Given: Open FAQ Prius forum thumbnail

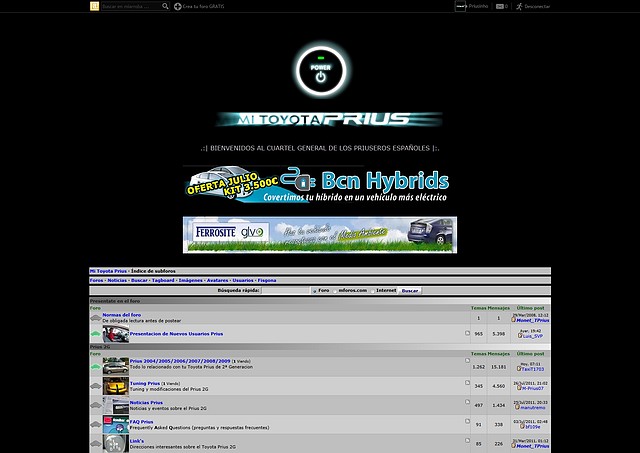Looking at the screenshot, I should click(x=116, y=424).
